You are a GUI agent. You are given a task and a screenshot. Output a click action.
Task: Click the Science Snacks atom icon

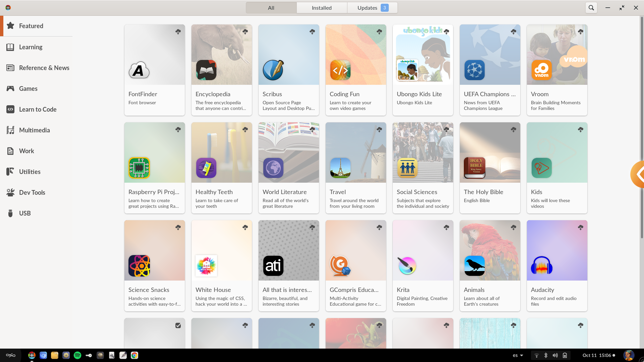tap(139, 266)
